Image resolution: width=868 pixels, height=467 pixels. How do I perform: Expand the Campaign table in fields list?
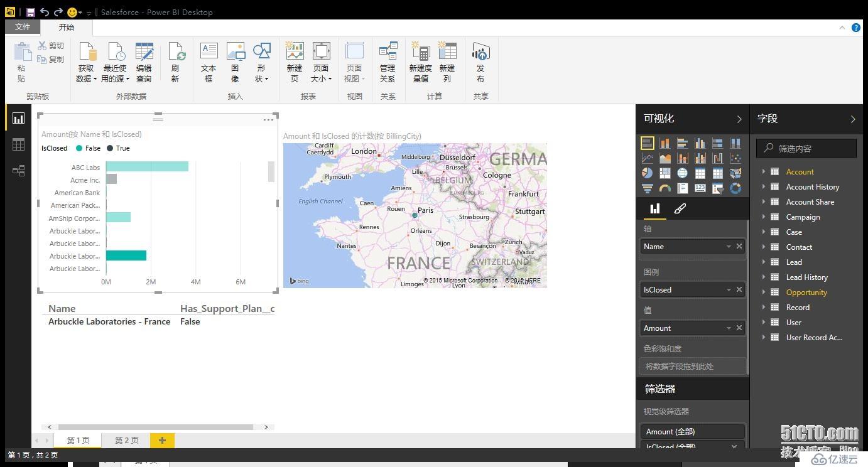tap(764, 217)
